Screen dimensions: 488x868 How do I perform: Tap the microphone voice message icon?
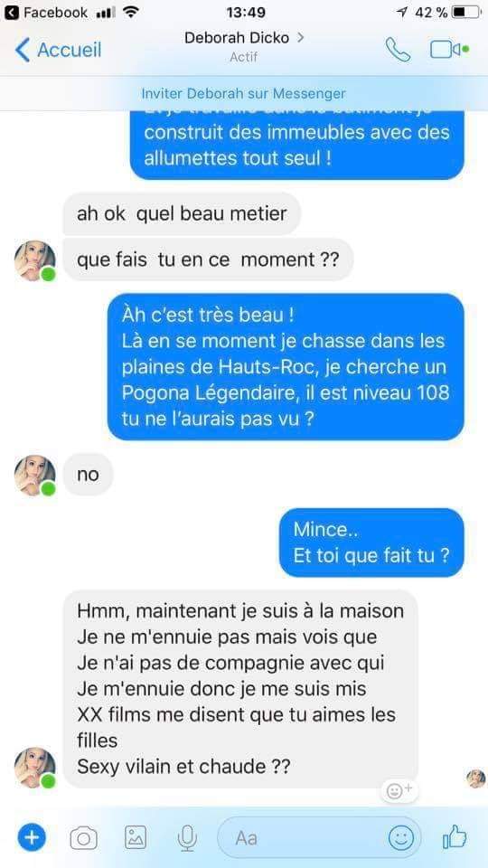[x=188, y=837]
